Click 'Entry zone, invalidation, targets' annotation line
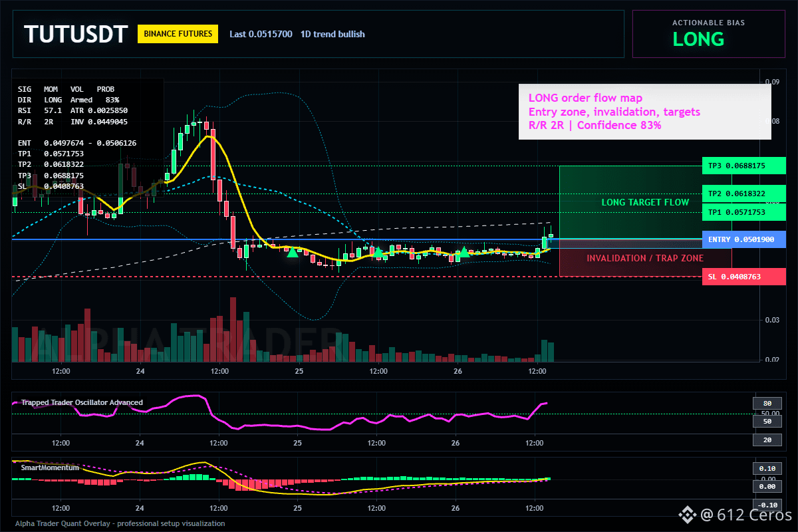 (614, 112)
